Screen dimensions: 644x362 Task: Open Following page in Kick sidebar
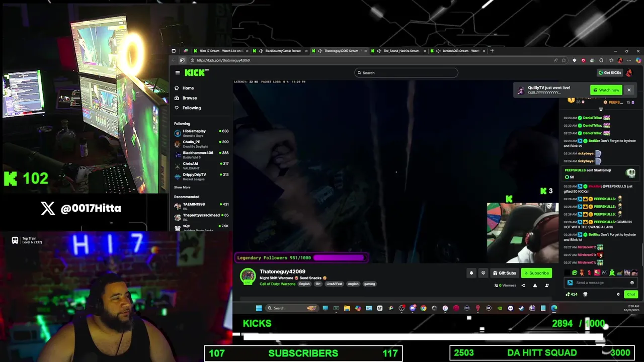tap(191, 108)
